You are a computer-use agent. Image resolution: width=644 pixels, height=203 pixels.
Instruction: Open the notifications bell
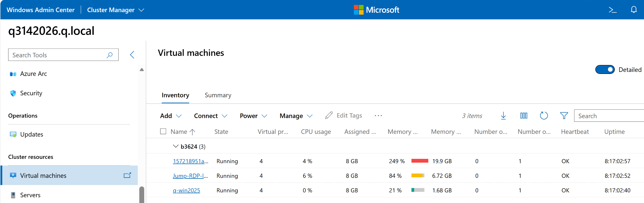point(634,10)
